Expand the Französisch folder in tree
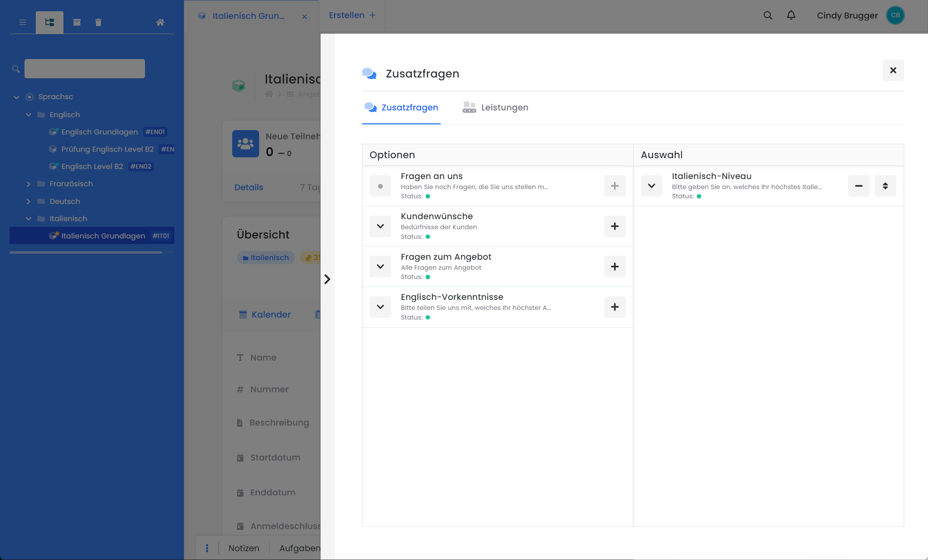 coord(29,184)
